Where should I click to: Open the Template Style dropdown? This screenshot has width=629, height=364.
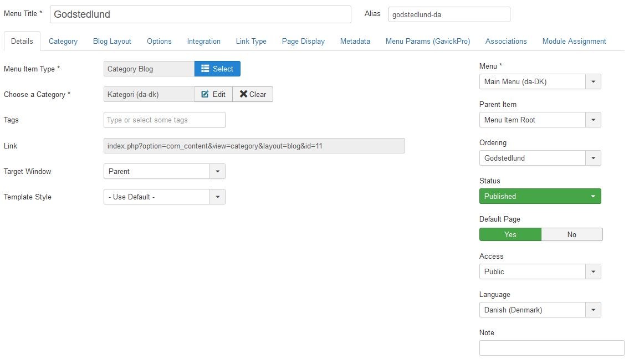tap(217, 197)
